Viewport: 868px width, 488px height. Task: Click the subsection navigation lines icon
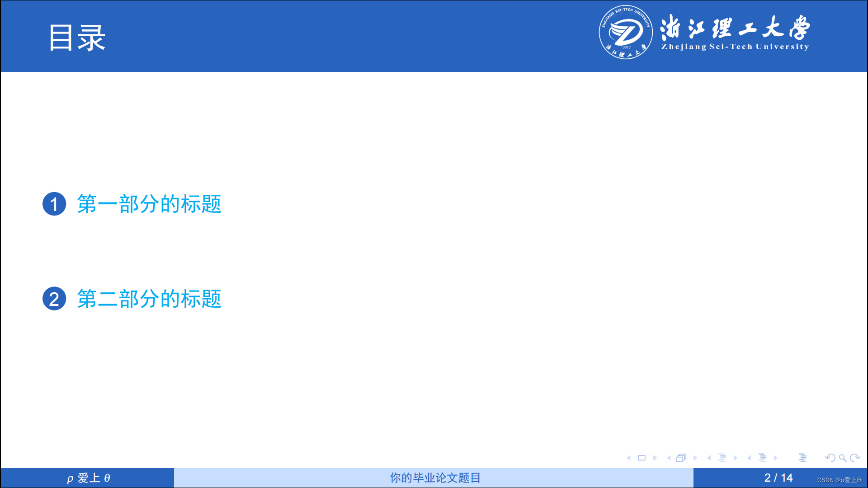[x=722, y=458]
